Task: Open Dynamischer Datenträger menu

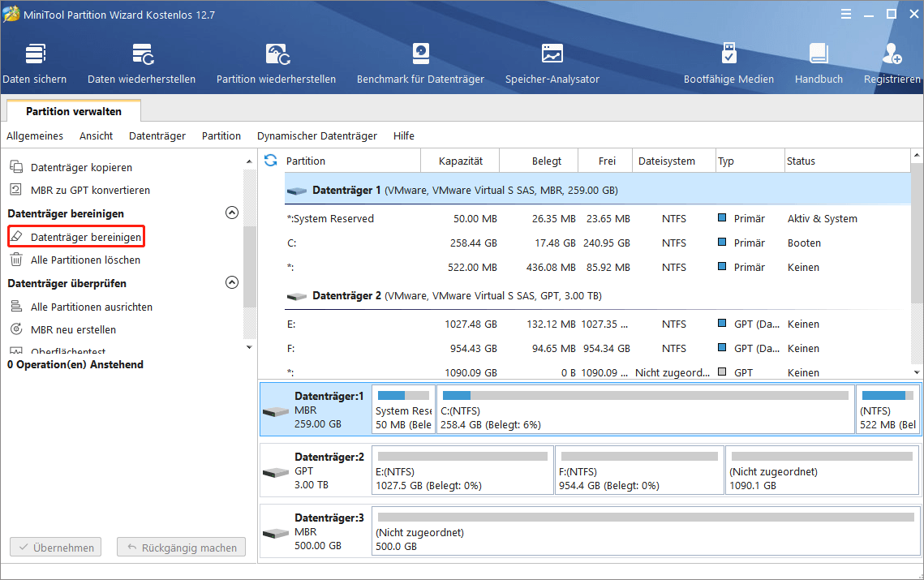Action: 317,135
